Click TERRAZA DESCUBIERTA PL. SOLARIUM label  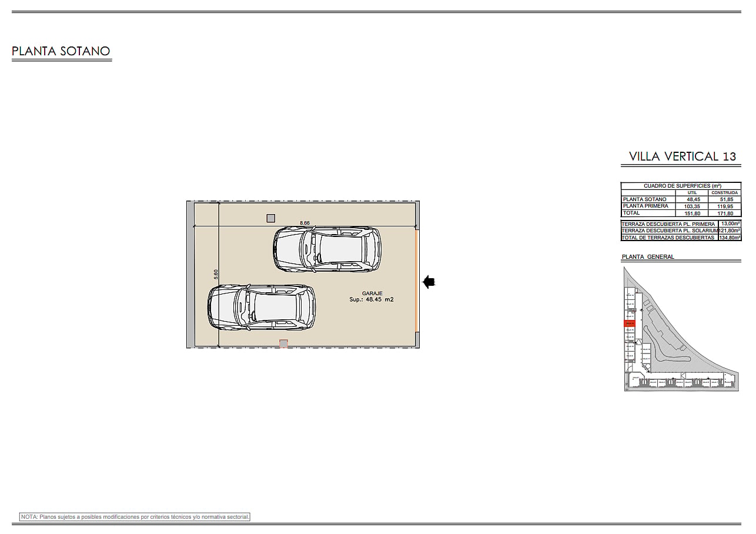[x=670, y=231]
